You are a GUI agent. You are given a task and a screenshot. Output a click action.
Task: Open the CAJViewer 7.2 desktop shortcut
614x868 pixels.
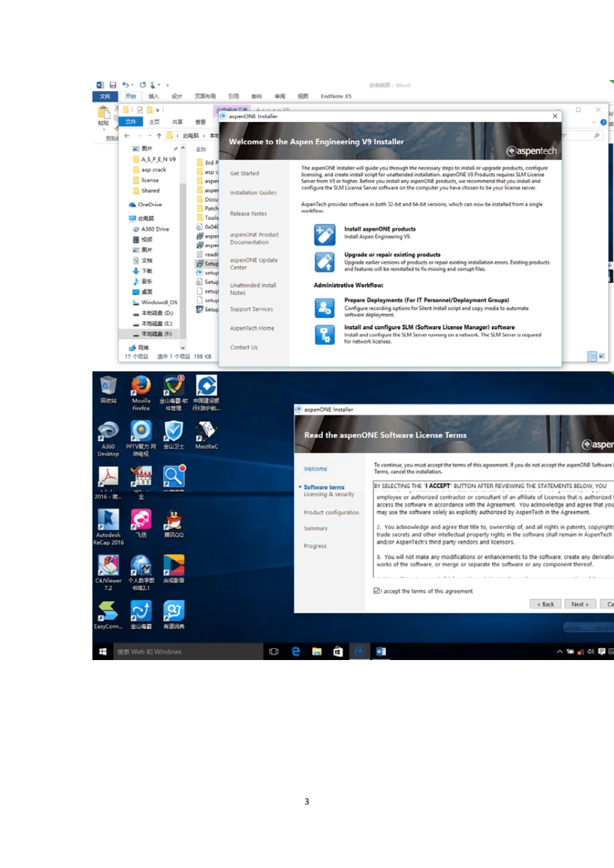(x=108, y=566)
